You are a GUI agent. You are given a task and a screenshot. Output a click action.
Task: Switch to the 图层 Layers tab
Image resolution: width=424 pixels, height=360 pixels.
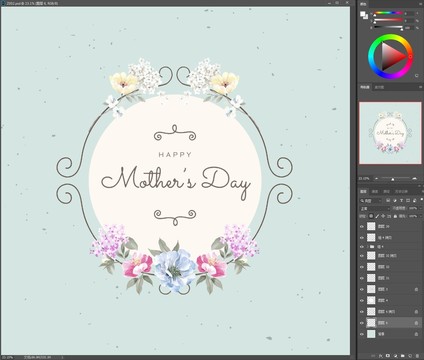[363, 191]
